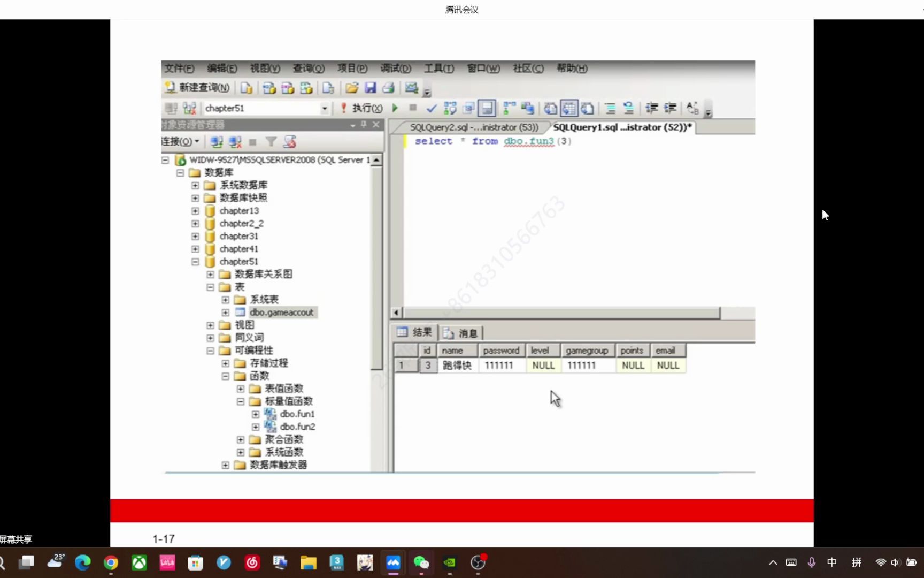Click the Print icon in SSMS toolbar

(389, 88)
